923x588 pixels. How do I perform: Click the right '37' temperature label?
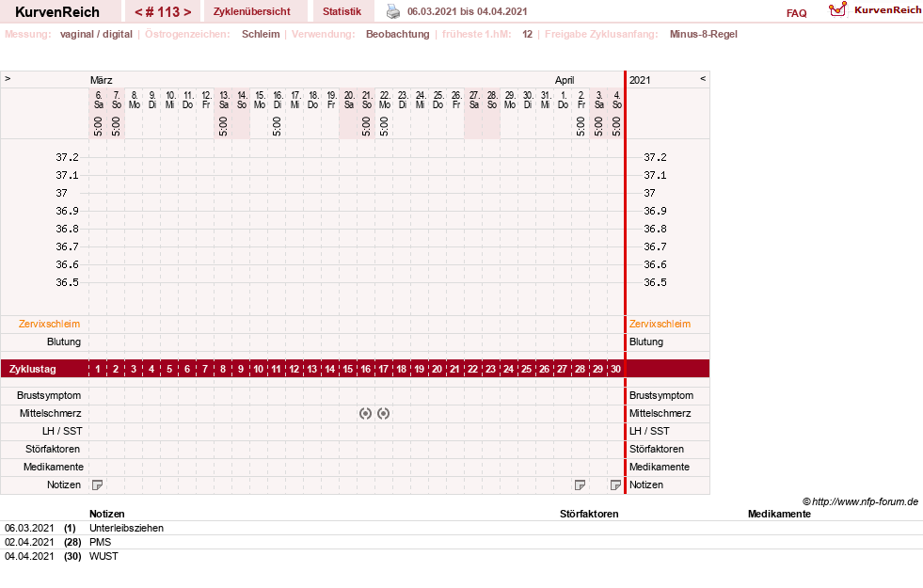point(649,193)
